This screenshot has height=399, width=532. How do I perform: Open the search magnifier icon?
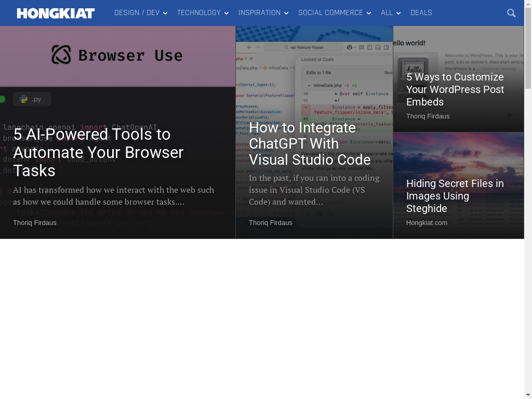[x=511, y=13]
